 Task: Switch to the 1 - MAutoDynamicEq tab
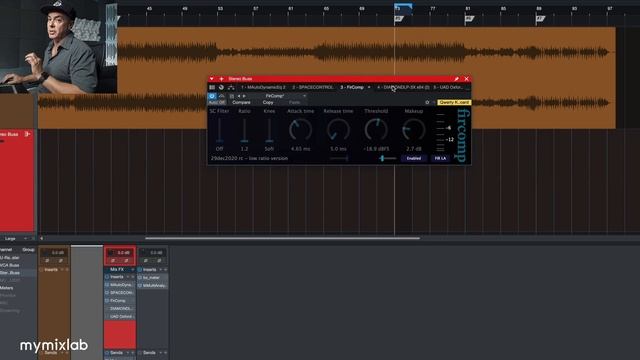(263, 87)
